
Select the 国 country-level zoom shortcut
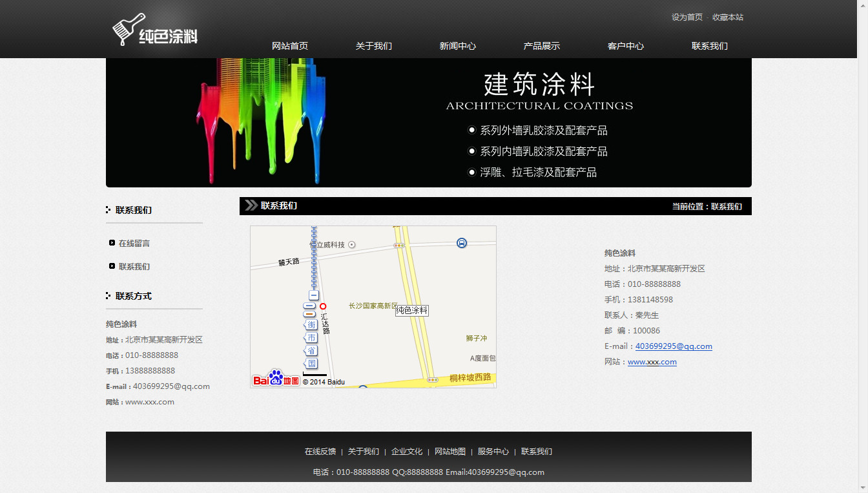coord(311,363)
